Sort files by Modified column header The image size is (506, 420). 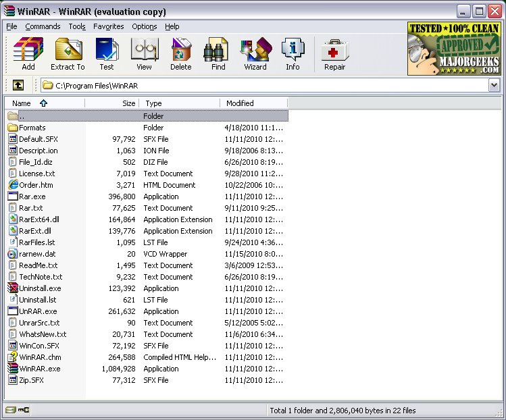(x=241, y=103)
